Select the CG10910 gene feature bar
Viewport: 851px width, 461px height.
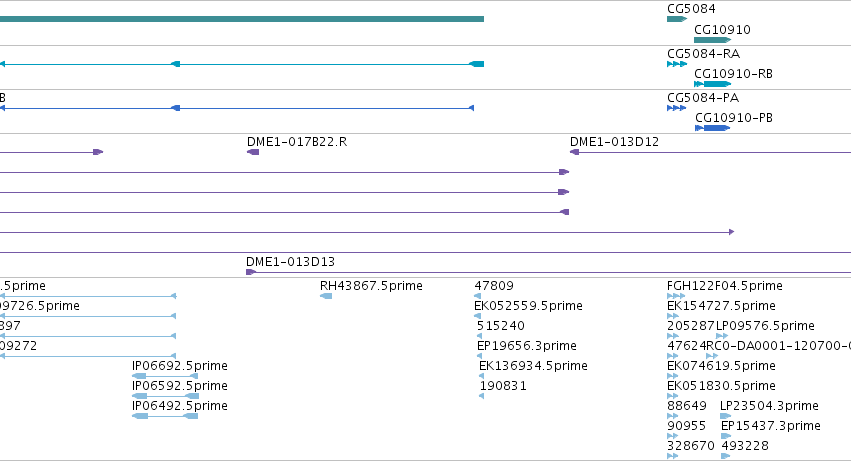click(713, 40)
